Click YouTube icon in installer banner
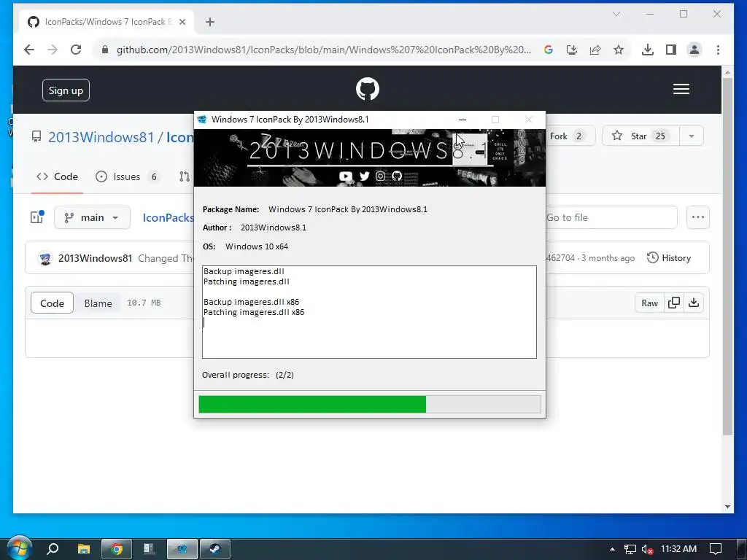This screenshot has height=560, width=747. (346, 176)
